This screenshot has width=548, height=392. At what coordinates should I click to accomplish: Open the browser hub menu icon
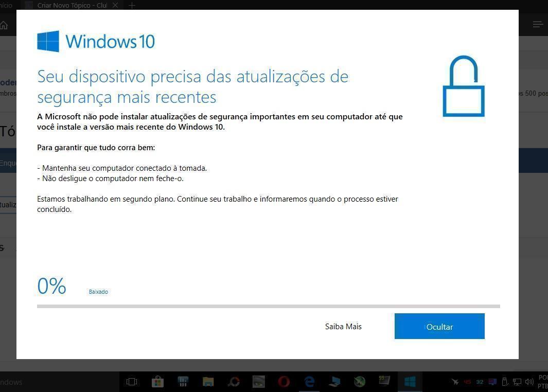pos(538,24)
